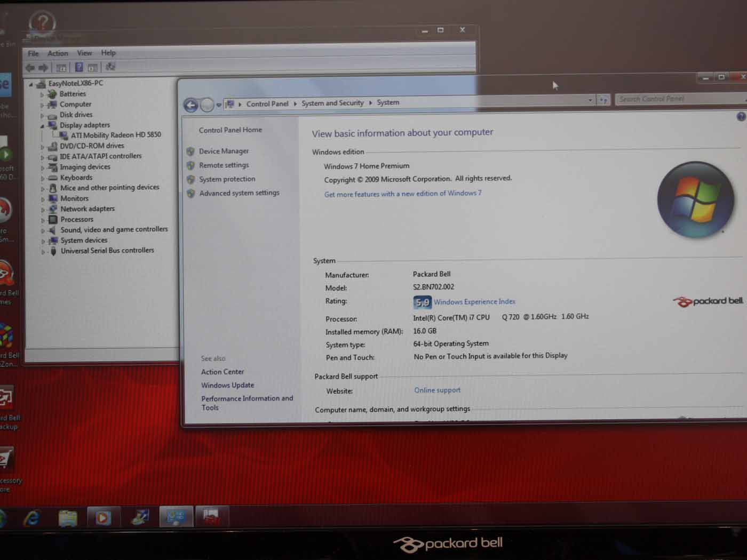Open the Windows Experience Index link
Image resolution: width=747 pixels, height=560 pixels.
click(474, 302)
